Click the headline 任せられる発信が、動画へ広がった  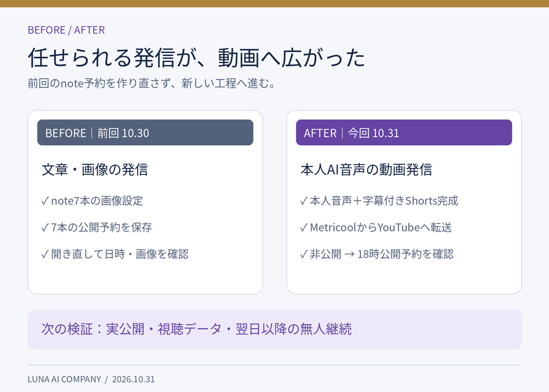click(x=196, y=58)
